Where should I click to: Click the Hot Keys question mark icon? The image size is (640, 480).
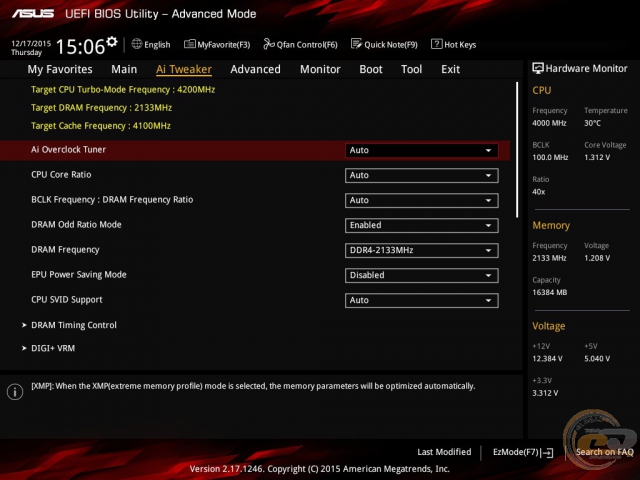(x=436, y=44)
